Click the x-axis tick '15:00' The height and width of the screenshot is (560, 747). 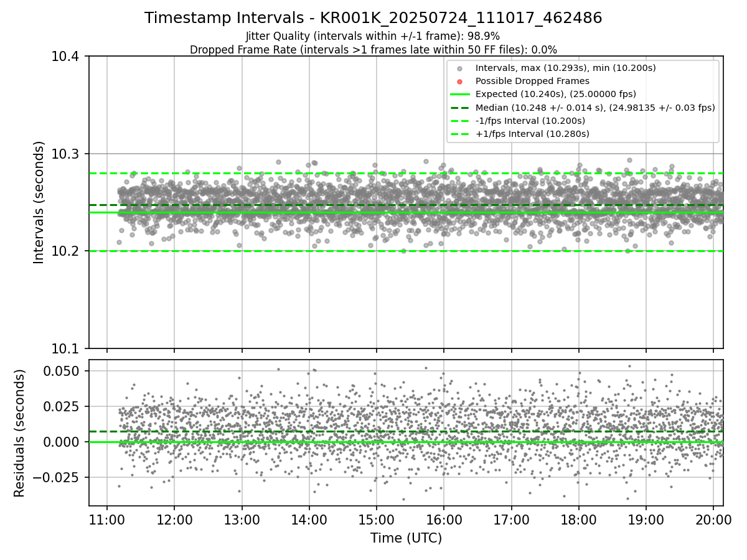coord(376,519)
